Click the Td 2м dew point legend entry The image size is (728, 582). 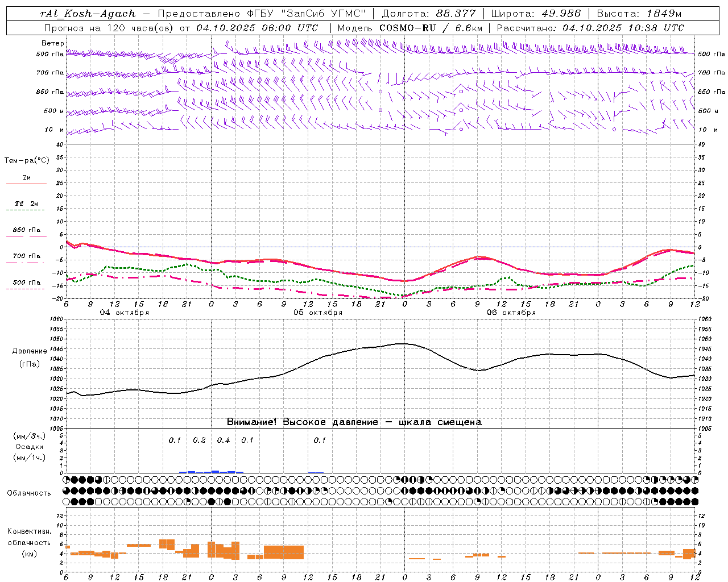pyautogui.click(x=26, y=203)
